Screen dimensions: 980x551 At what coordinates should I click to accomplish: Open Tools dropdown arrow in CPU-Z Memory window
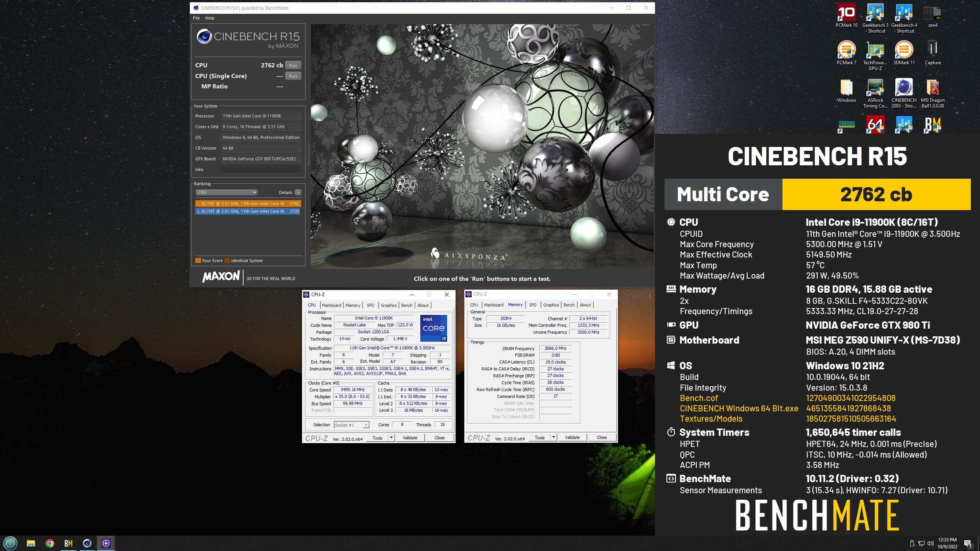point(554,437)
